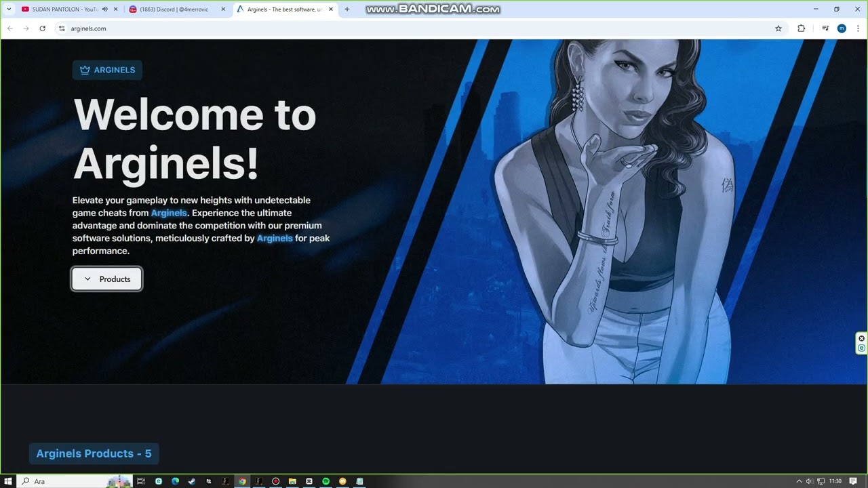Open the Windows notification center

pos(853,481)
